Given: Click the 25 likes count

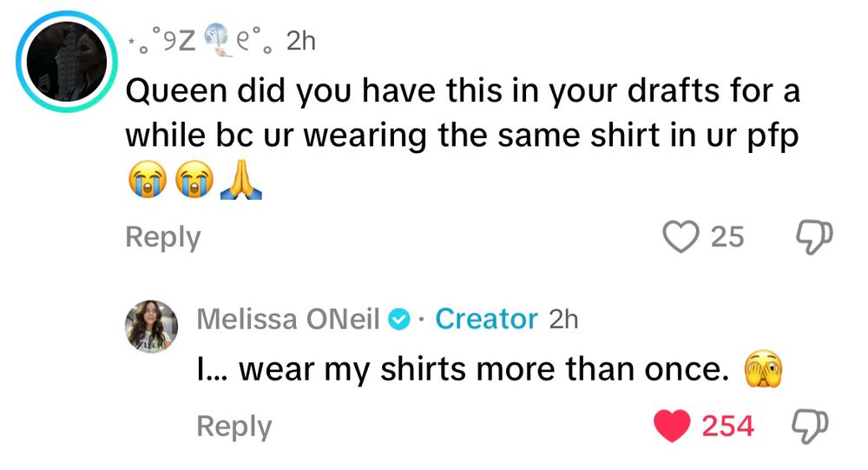Looking at the screenshot, I should 727,237.
